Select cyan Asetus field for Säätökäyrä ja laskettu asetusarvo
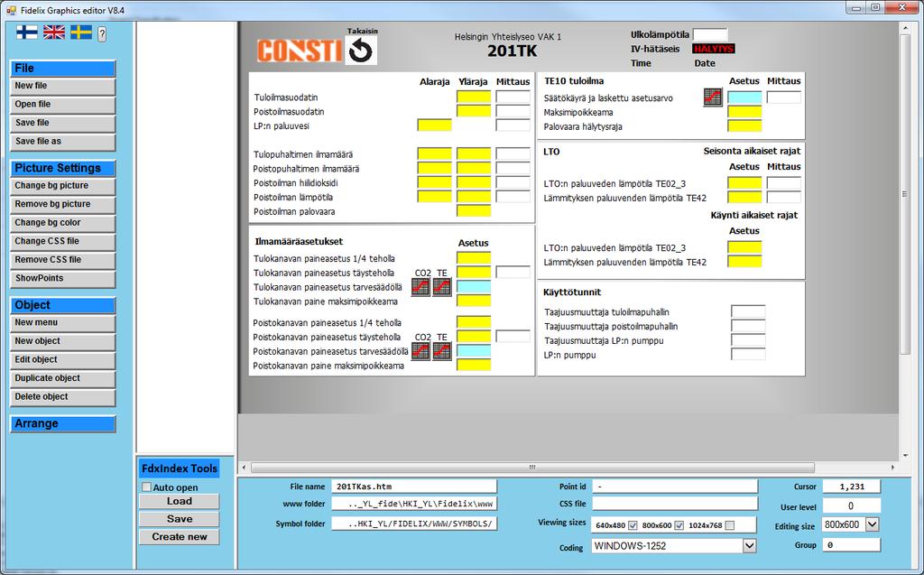924x575 pixels. click(x=744, y=97)
